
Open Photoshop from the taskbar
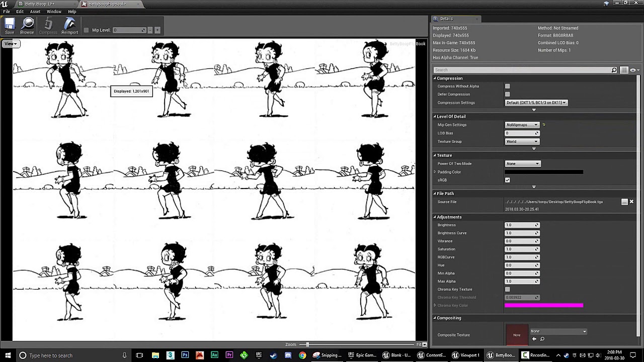click(x=185, y=355)
